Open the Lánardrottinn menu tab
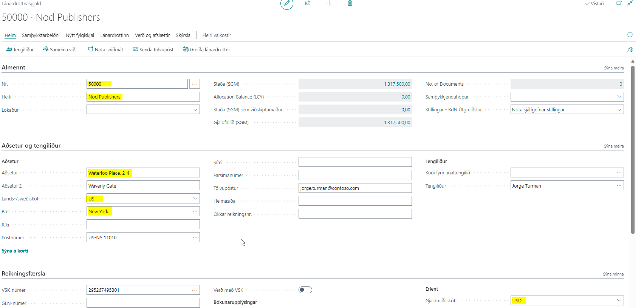 pos(115,35)
